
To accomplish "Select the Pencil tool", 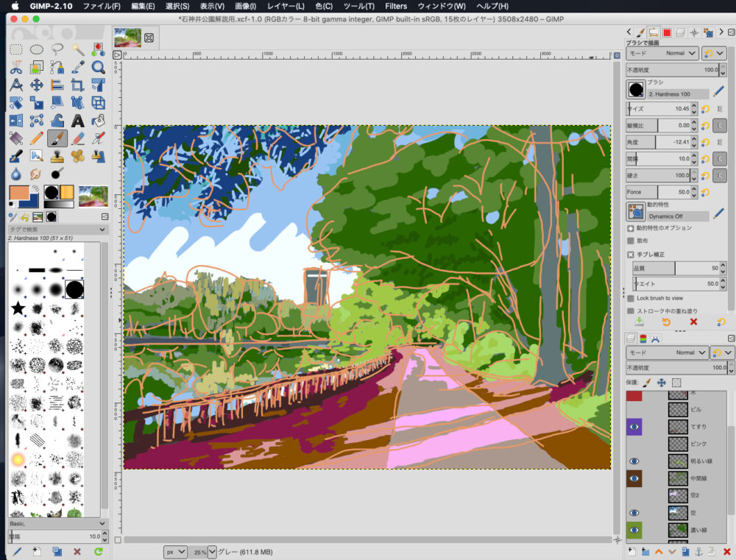I will click(37, 138).
